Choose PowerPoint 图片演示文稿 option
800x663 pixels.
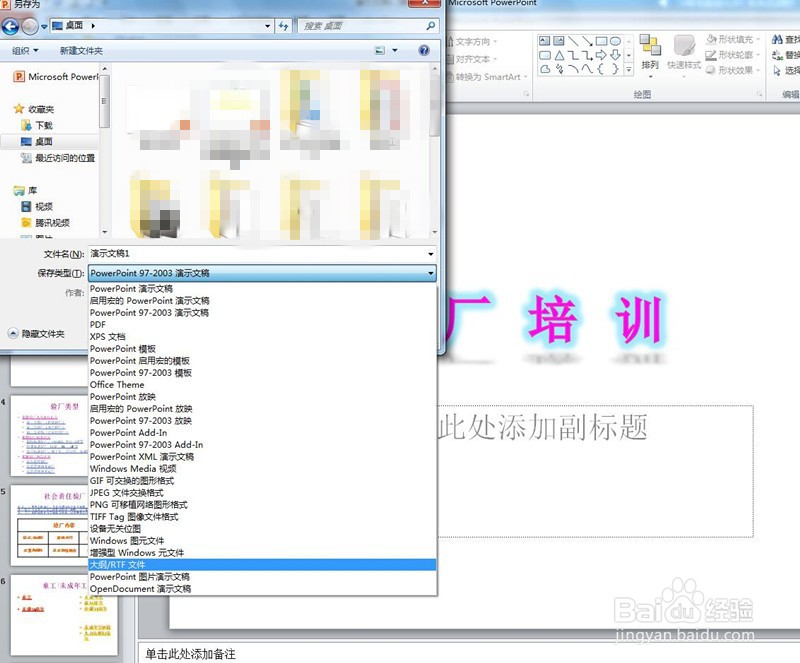point(263,577)
